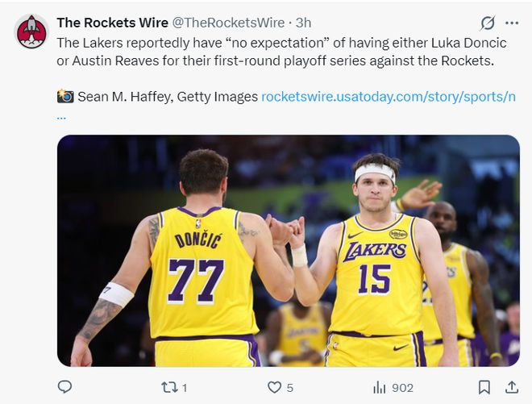Click the @TheRocketsWire handle
Viewport: 532px width, 404px height.
click(228, 23)
